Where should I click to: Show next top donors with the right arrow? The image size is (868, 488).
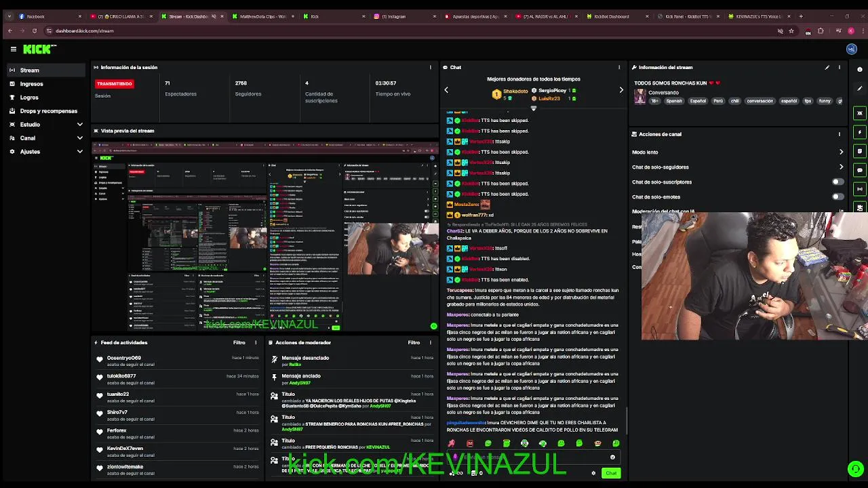click(x=621, y=89)
